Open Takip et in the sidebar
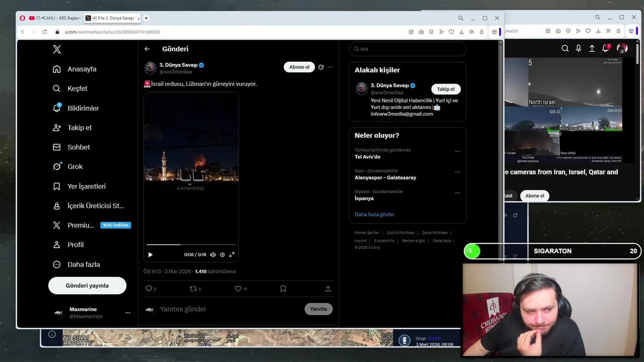The width and height of the screenshot is (644, 362). point(72,128)
